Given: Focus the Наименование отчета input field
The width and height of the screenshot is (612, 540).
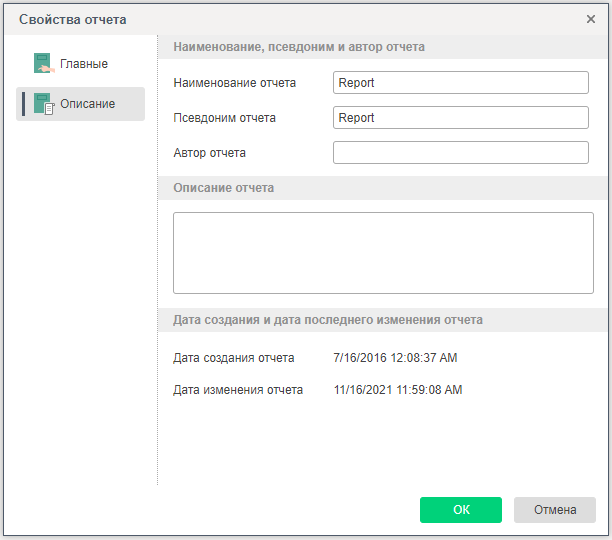Looking at the screenshot, I should 460,83.
